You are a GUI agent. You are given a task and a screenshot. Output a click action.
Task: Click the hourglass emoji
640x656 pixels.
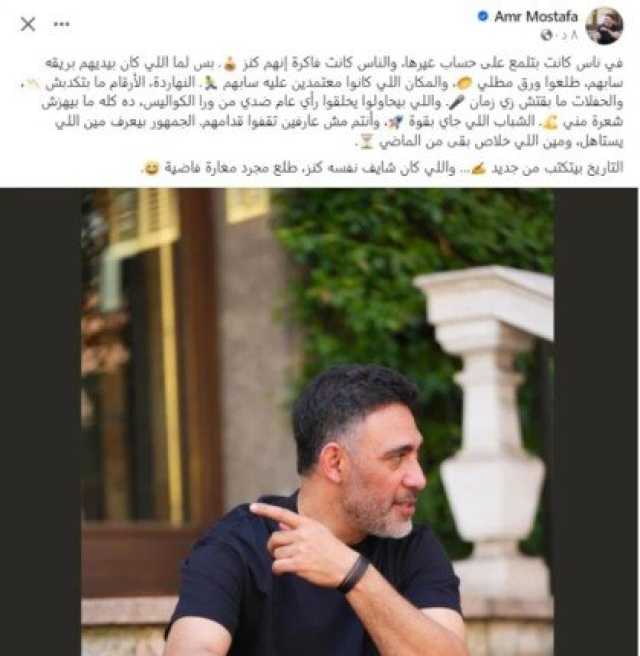367,142
